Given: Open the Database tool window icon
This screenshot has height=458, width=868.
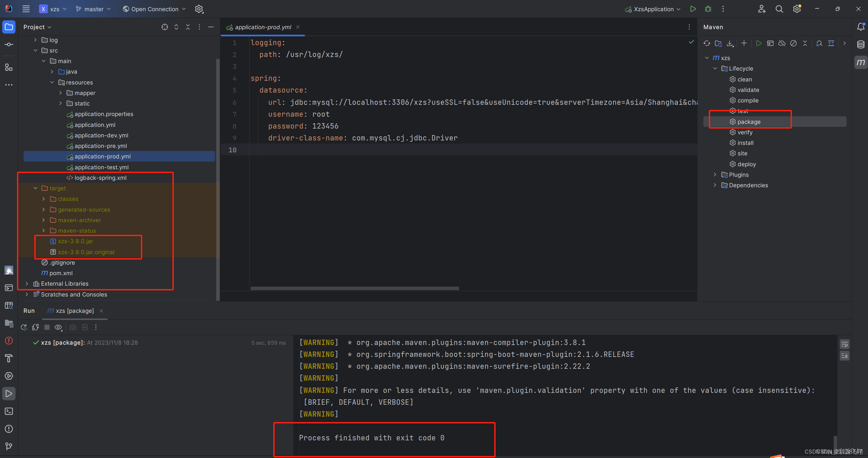Looking at the screenshot, I should 861,44.
